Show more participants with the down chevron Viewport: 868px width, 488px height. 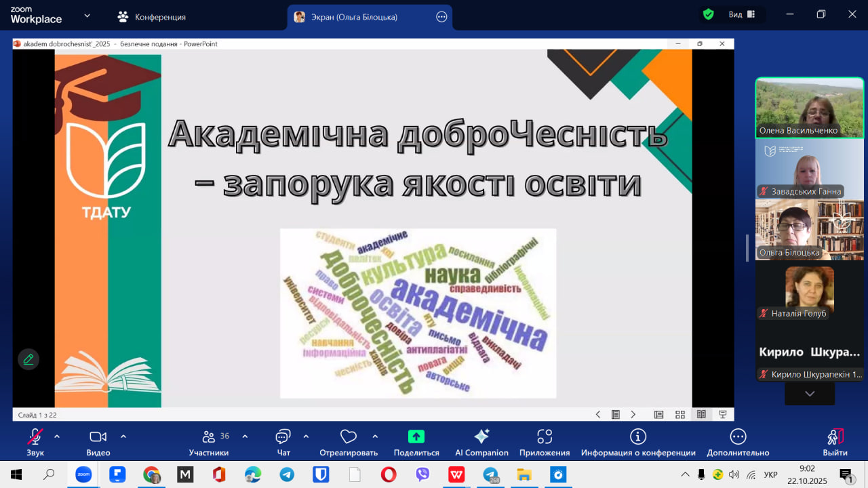click(810, 394)
